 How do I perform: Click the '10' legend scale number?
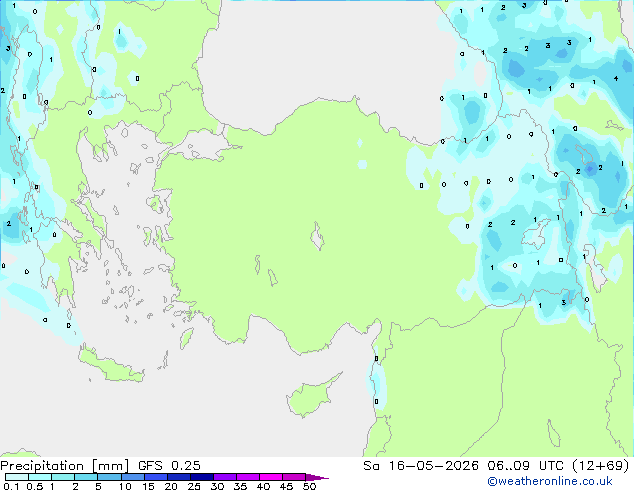point(125,486)
